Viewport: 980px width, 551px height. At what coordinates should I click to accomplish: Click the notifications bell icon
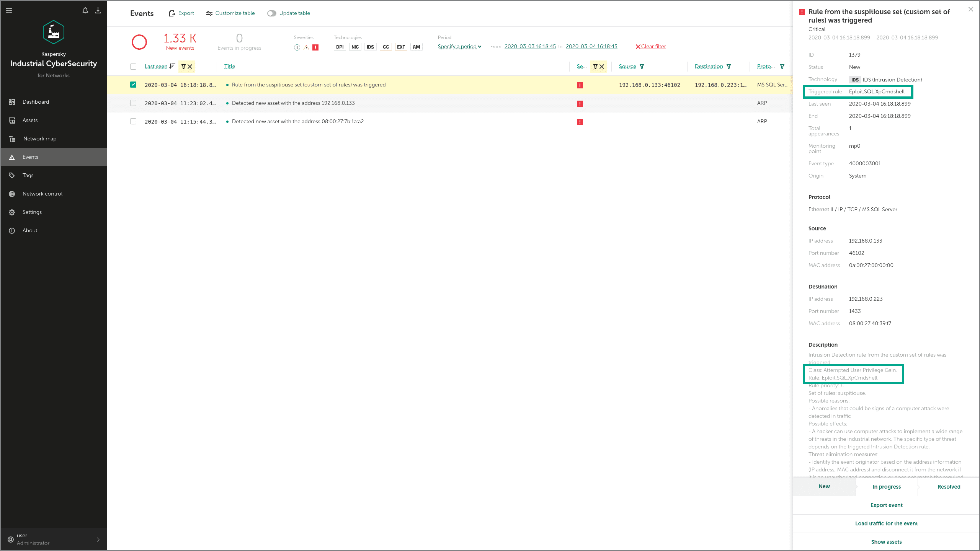pyautogui.click(x=85, y=10)
